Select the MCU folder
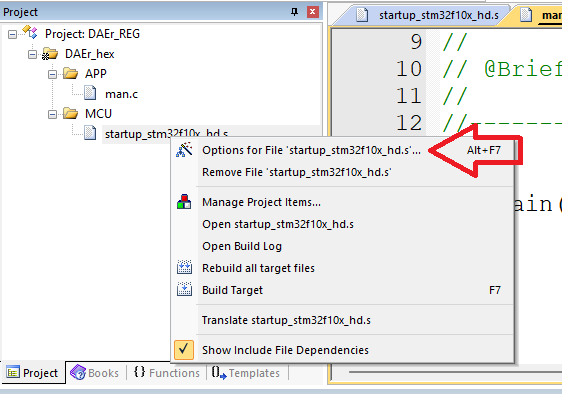Image resolution: width=562 pixels, height=394 pixels. (98, 114)
